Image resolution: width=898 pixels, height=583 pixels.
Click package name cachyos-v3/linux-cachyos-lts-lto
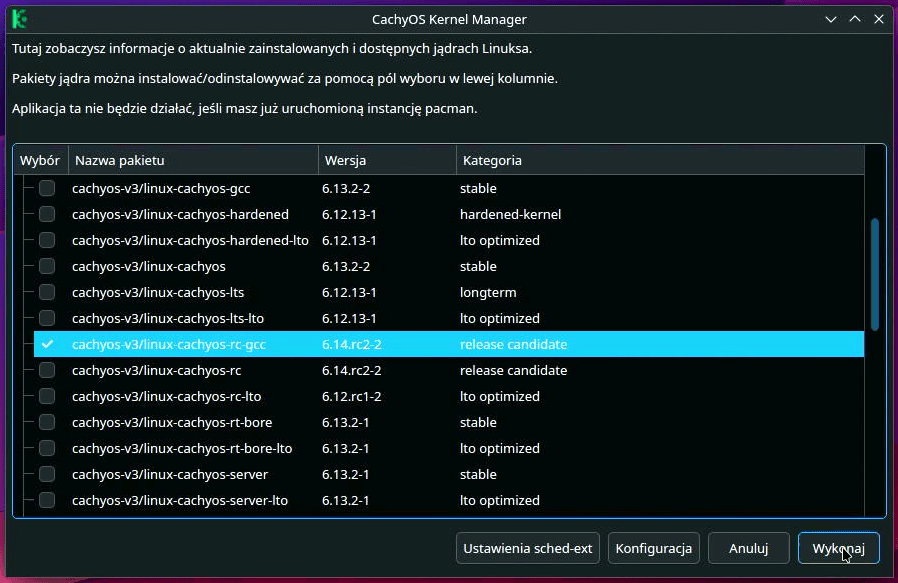pos(168,318)
